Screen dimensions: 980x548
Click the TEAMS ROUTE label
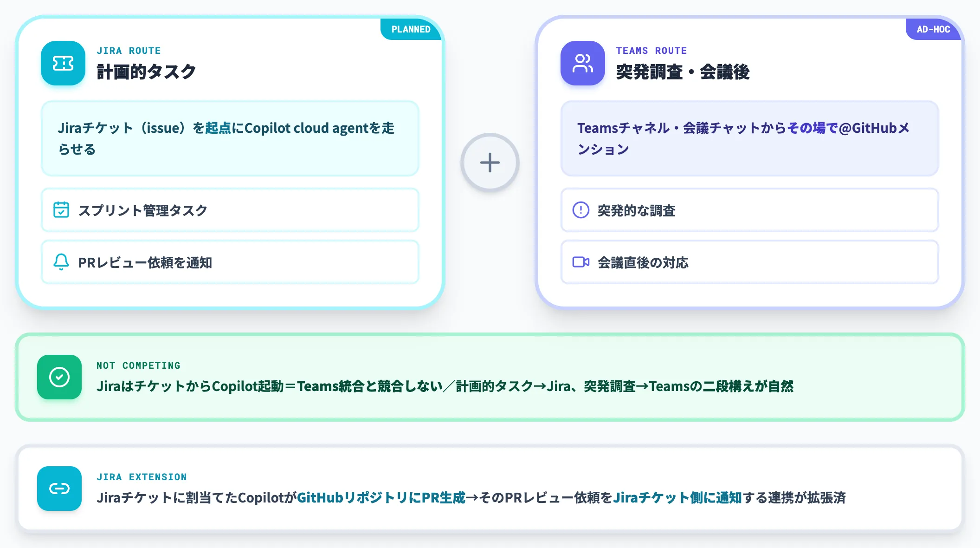pos(651,51)
